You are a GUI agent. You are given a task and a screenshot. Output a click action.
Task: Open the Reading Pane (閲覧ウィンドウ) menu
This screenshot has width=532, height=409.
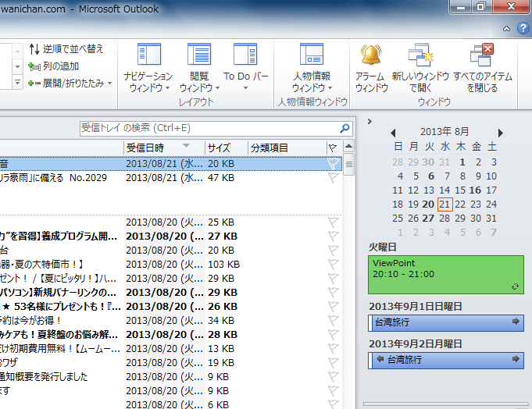[199, 68]
